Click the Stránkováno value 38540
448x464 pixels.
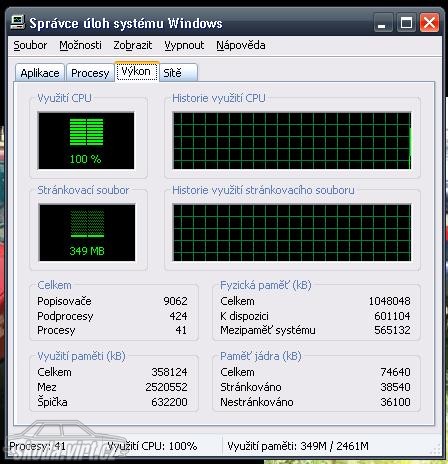coord(395,387)
